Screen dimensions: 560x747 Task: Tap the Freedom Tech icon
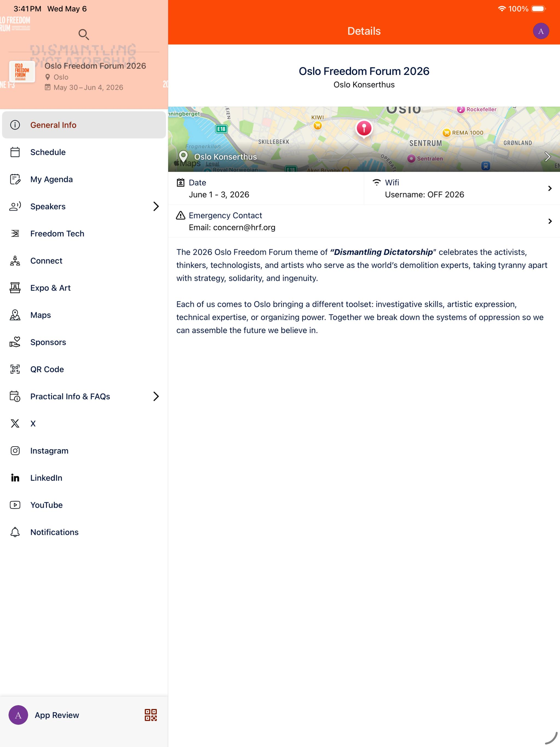pos(15,233)
